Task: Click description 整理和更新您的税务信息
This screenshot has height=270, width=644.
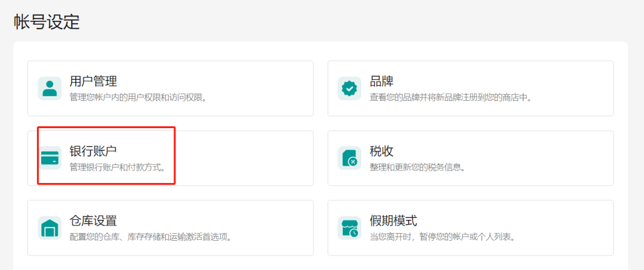Action: [x=417, y=167]
